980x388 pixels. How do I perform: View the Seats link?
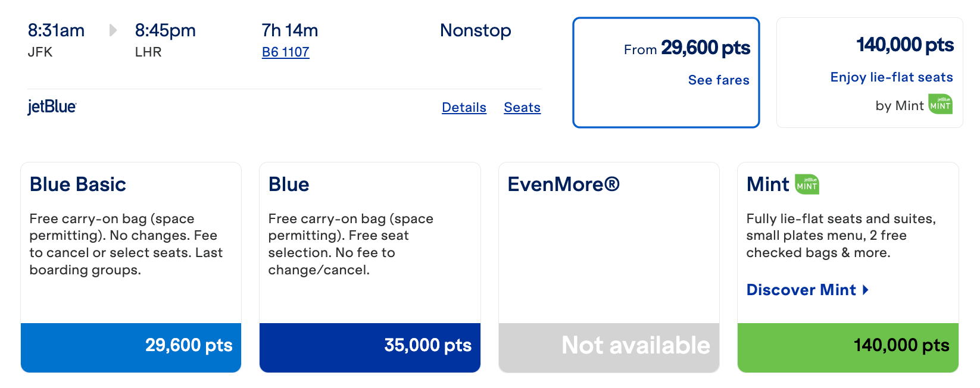(x=522, y=108)
